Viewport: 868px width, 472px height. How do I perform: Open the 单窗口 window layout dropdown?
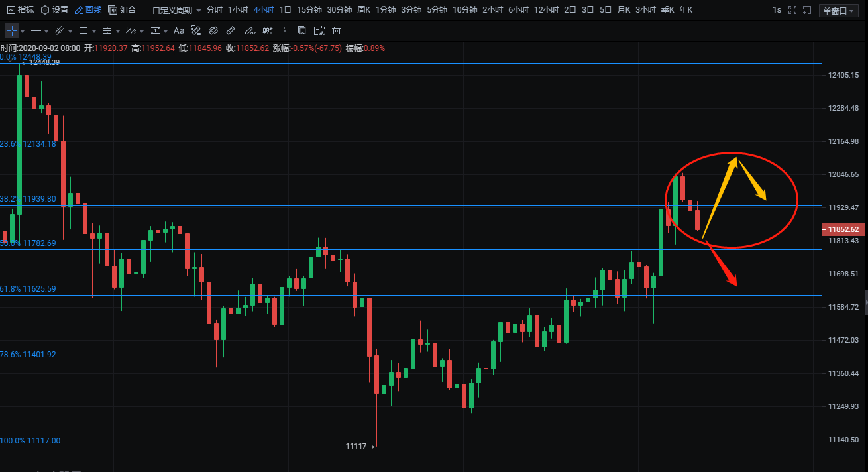coord(838,11)
